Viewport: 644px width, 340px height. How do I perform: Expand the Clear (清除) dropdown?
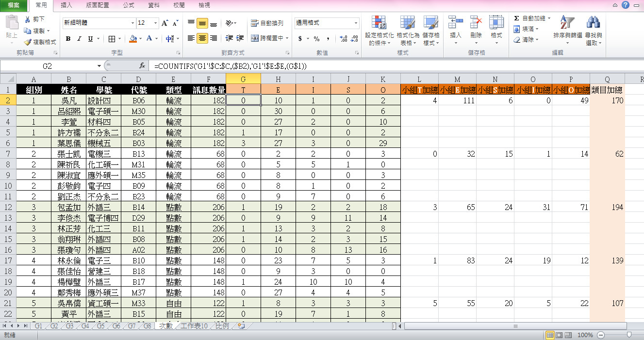click(537, 40)
